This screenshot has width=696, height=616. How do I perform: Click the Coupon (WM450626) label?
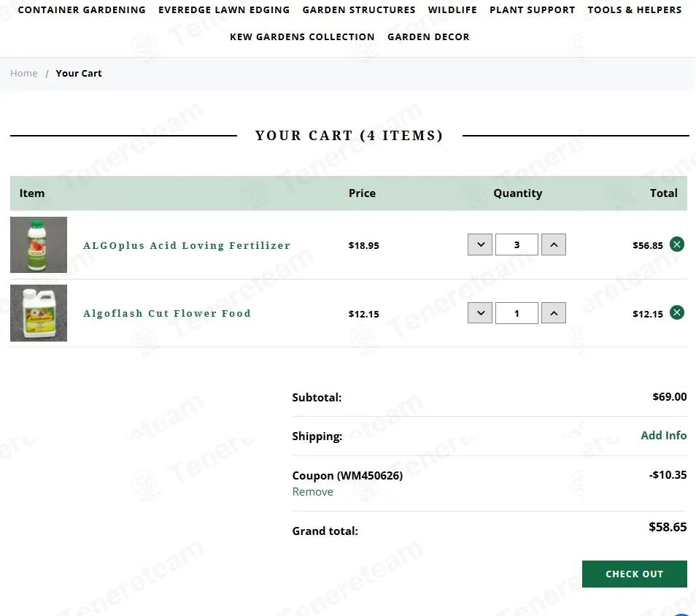pos(347,476)
